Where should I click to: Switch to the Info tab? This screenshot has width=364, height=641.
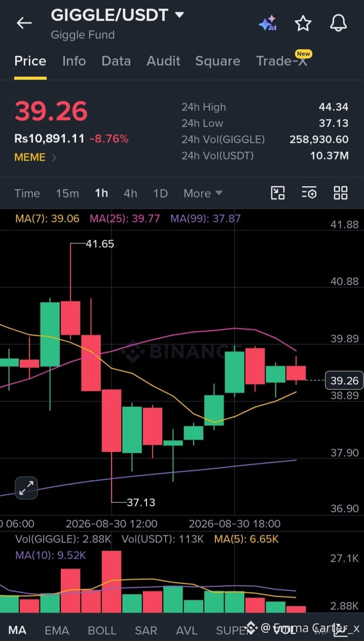point(74,61)
